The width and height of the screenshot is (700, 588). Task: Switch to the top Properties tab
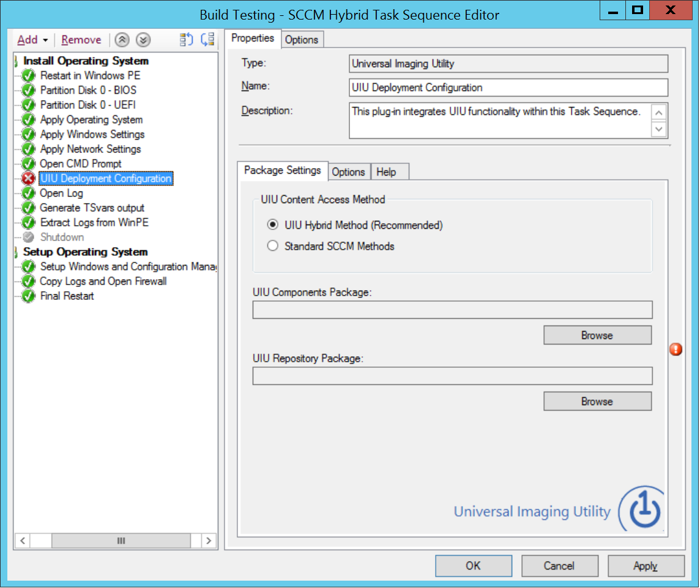(253, 39)
